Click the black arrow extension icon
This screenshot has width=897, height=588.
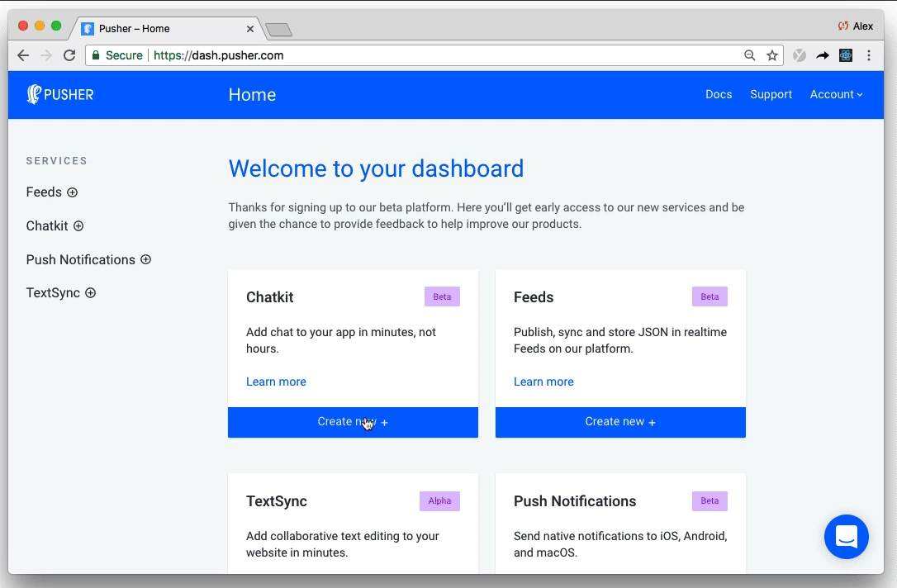click(823, 55)
